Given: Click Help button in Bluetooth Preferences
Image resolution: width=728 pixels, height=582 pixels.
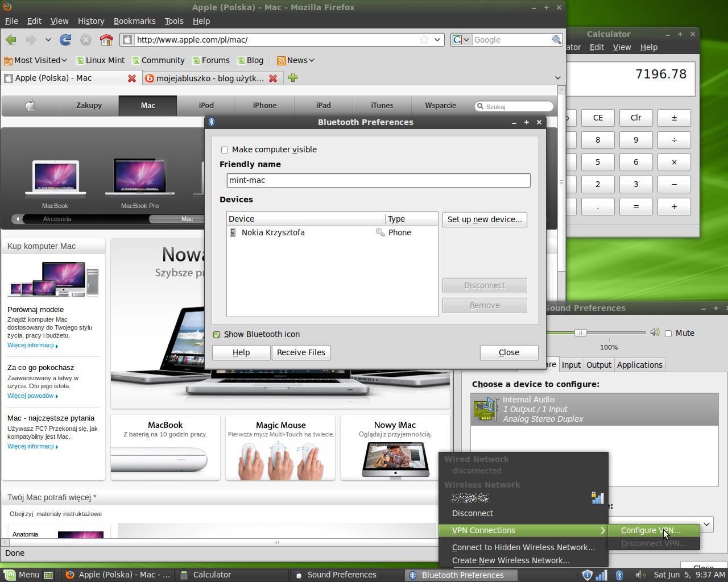Looking at the screenshot, I should coord(241,352).
